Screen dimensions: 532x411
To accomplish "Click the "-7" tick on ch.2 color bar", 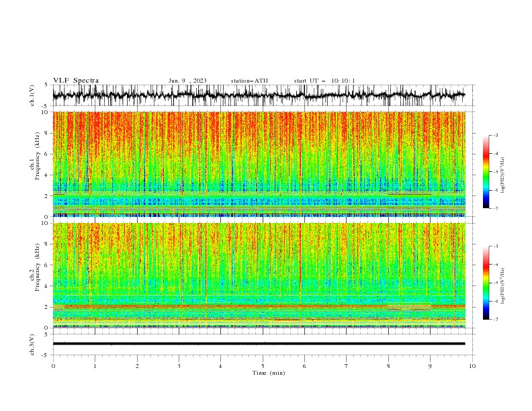I will pyautogui.click(x=496, y=320).
